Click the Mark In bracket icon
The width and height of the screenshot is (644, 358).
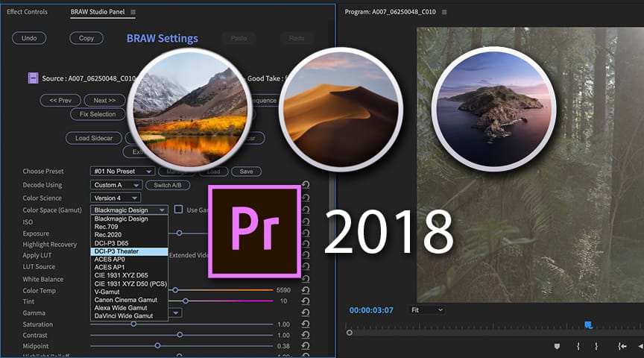(578, 346)
